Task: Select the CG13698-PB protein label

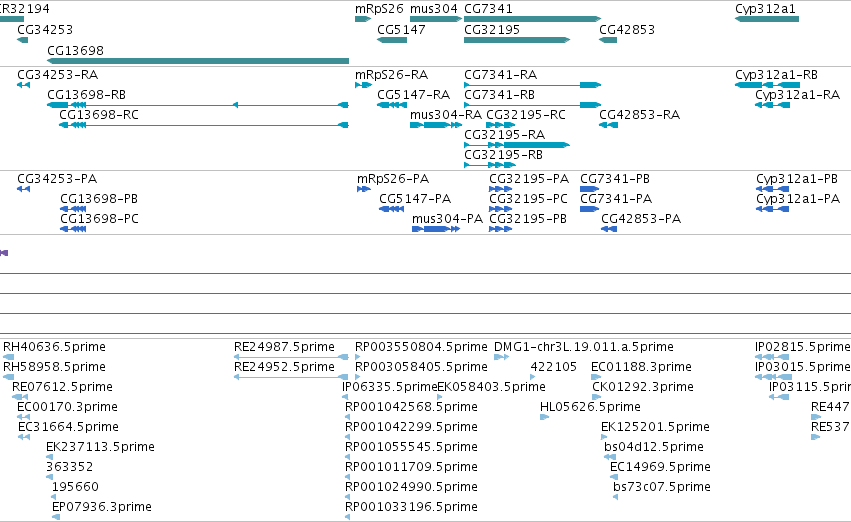Action: [x=99, y=199]
